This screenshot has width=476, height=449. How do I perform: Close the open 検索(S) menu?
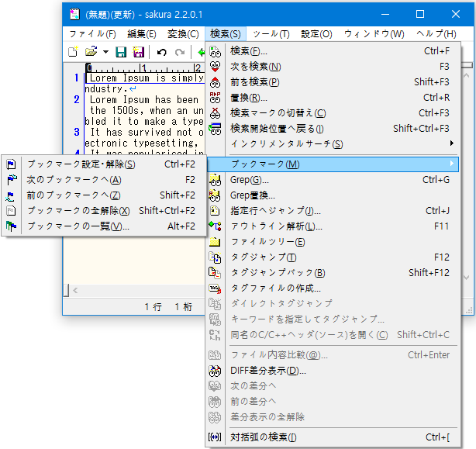click(226, 34)
